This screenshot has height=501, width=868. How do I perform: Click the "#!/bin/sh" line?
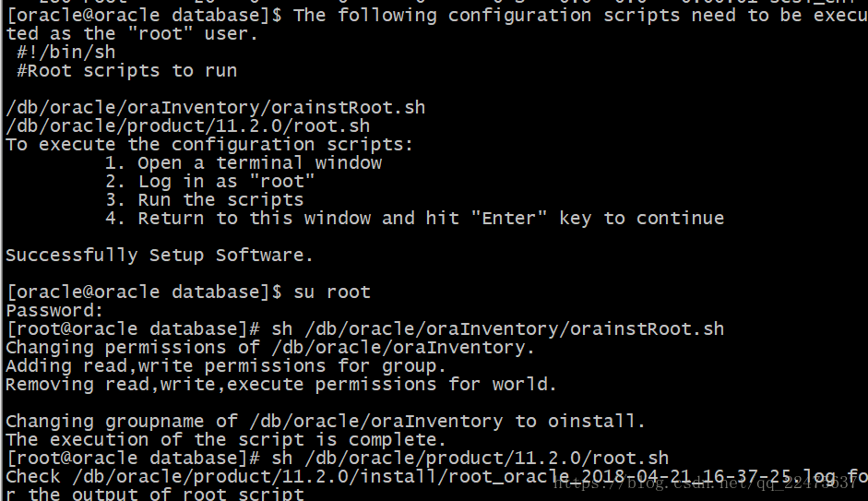point(65,53)
